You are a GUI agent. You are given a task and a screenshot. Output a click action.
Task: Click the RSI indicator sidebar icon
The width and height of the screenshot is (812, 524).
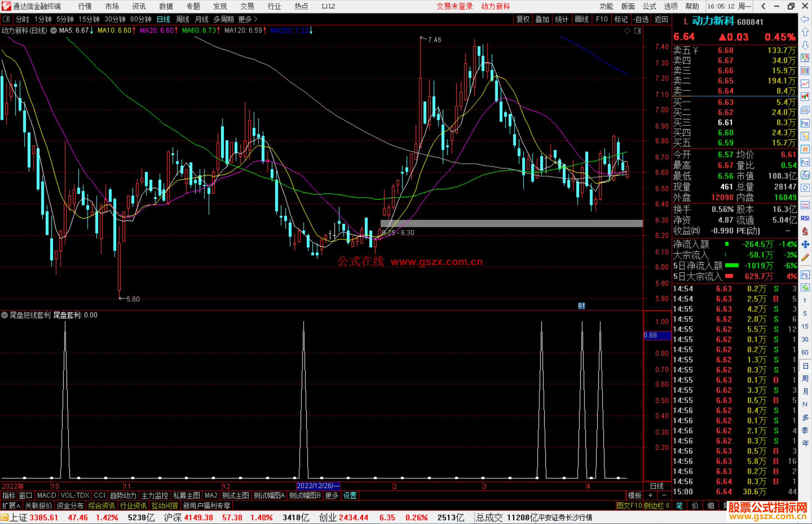click(x=805, y=218)
